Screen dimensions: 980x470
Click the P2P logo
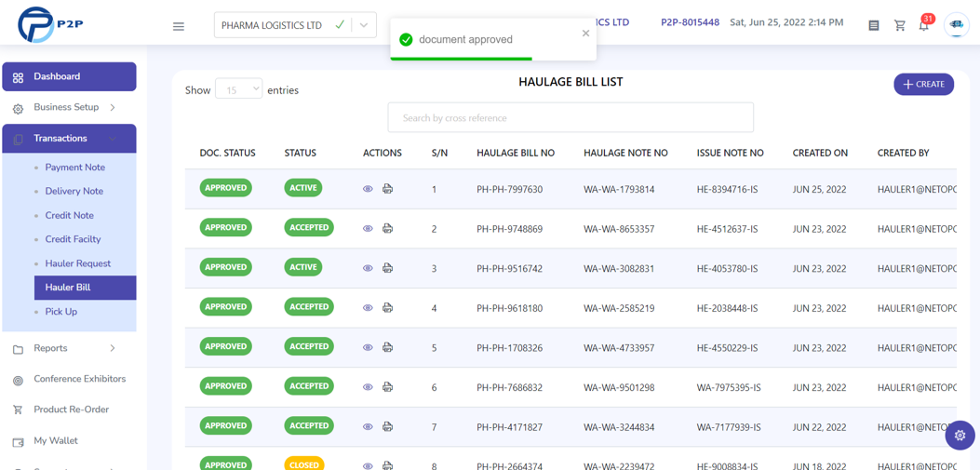50,24
